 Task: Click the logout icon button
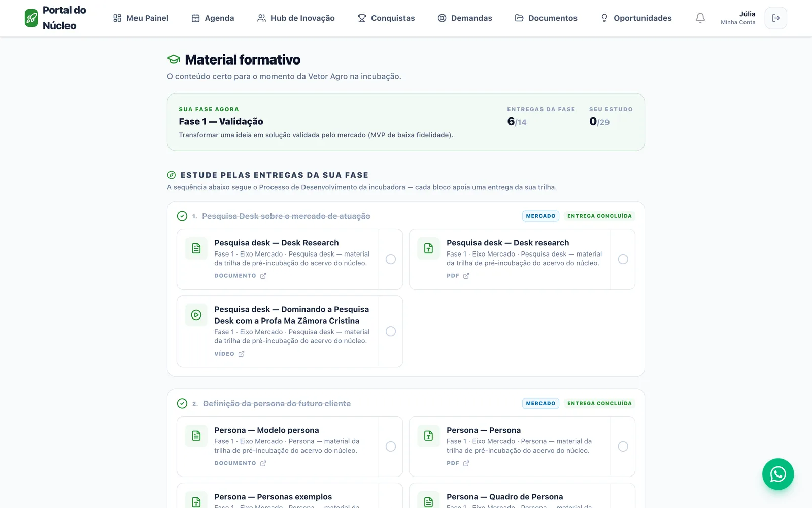point(776,18)
